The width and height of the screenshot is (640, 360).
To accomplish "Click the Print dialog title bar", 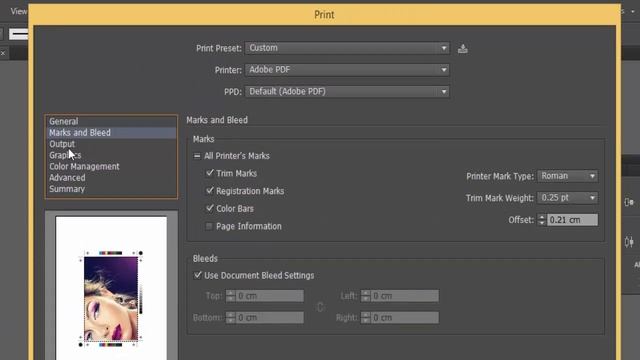I will [324, 15].
